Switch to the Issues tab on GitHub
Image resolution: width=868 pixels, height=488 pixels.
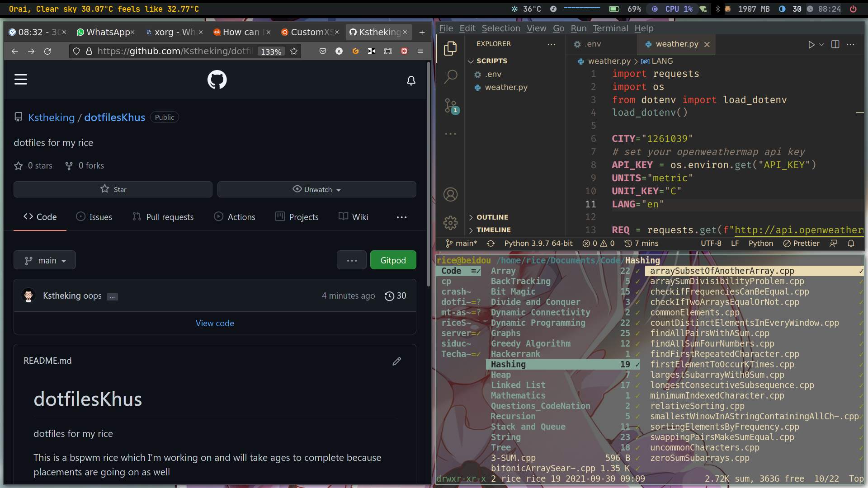tap(94, 217)
